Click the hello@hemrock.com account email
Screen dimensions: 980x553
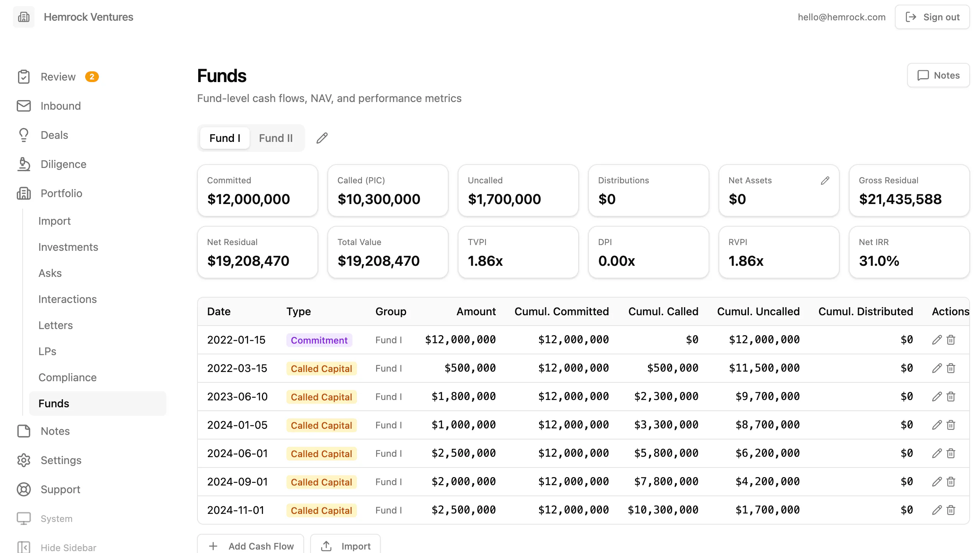coord(842,17)
